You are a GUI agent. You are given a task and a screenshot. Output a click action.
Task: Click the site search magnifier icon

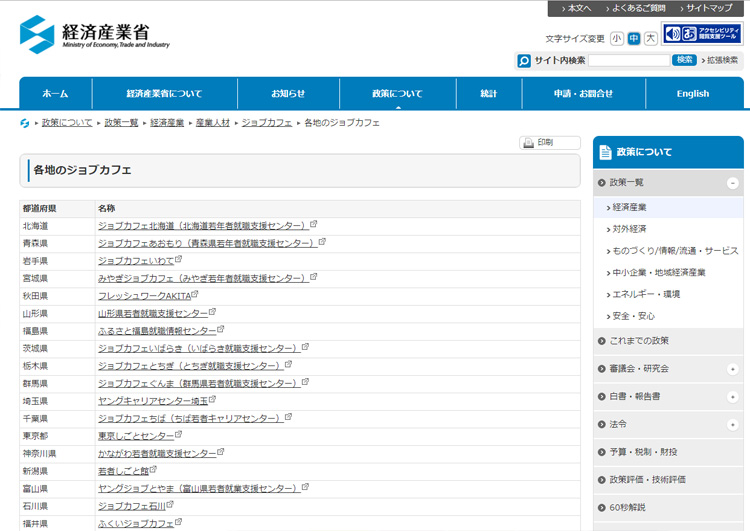(x=524, y=61)
